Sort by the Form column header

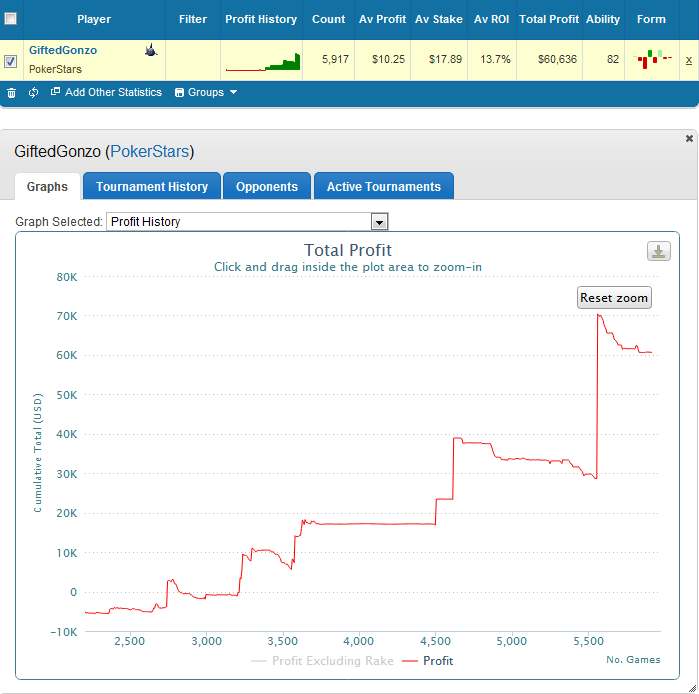click(651, 19)
